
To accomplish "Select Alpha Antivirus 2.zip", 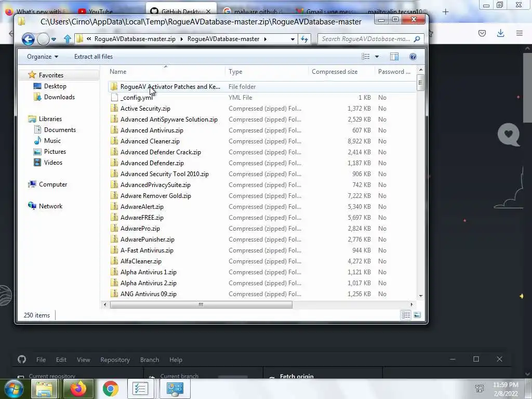I will click(x=148, y=283).
